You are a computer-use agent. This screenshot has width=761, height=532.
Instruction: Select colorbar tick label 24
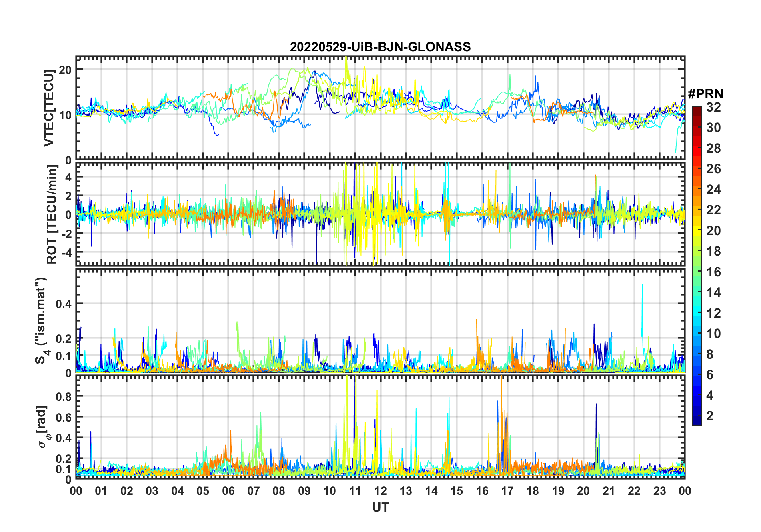click(x=713, y=190)
